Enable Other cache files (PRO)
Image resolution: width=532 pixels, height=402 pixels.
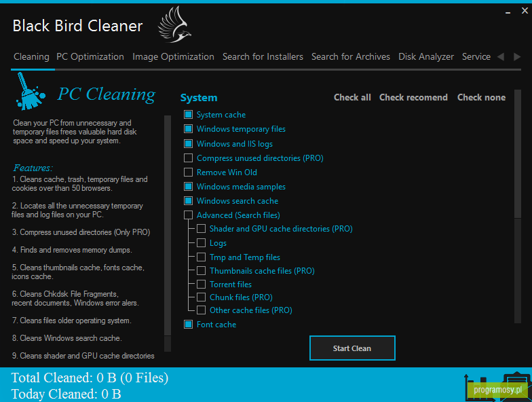[201, 310]
